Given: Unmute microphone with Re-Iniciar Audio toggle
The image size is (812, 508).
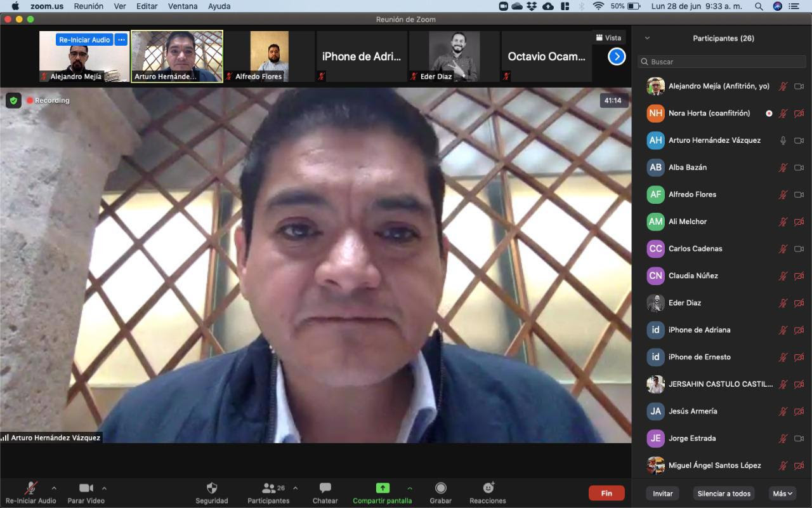Looking at the screenshot, I should (x=30, y=488).
